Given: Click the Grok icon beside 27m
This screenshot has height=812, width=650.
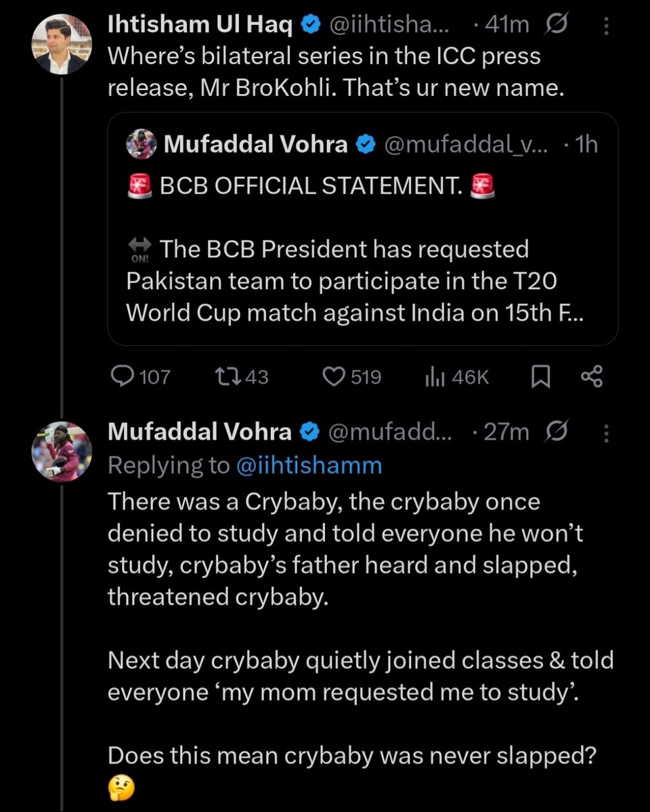Looking at the screenshot, I should 556,431.
